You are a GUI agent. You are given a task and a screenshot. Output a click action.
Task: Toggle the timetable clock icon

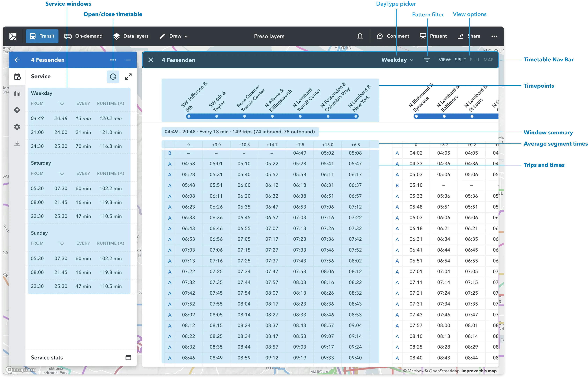tap(113, 77)
